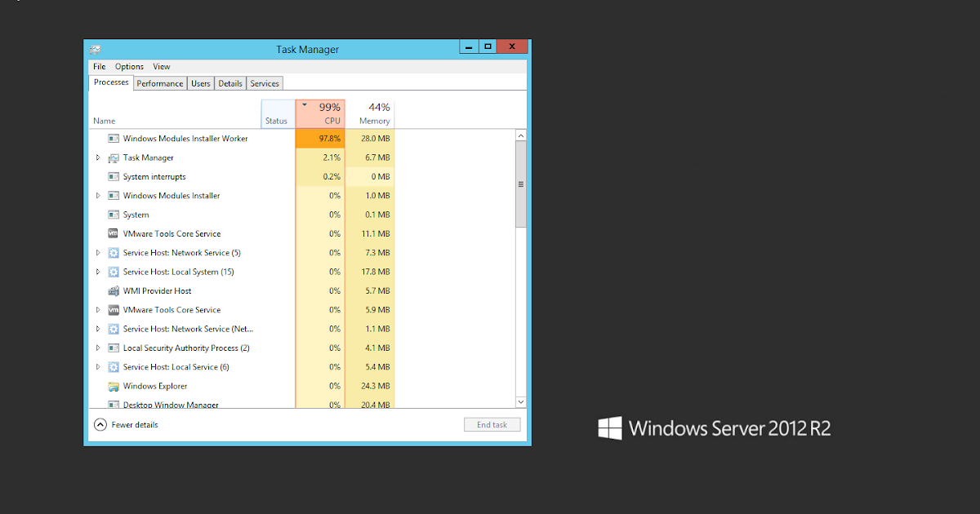Viewport: 980px width, 514px height.
Task: Close the Task Manager window
Action: pyautogui.click(x=511, y=47)
